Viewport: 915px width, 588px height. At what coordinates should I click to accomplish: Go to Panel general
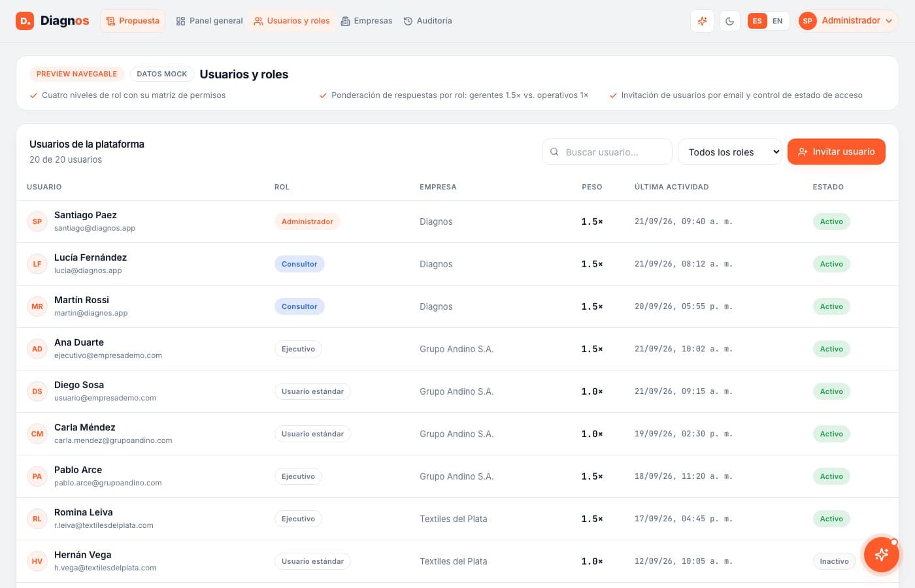[209, 21]
